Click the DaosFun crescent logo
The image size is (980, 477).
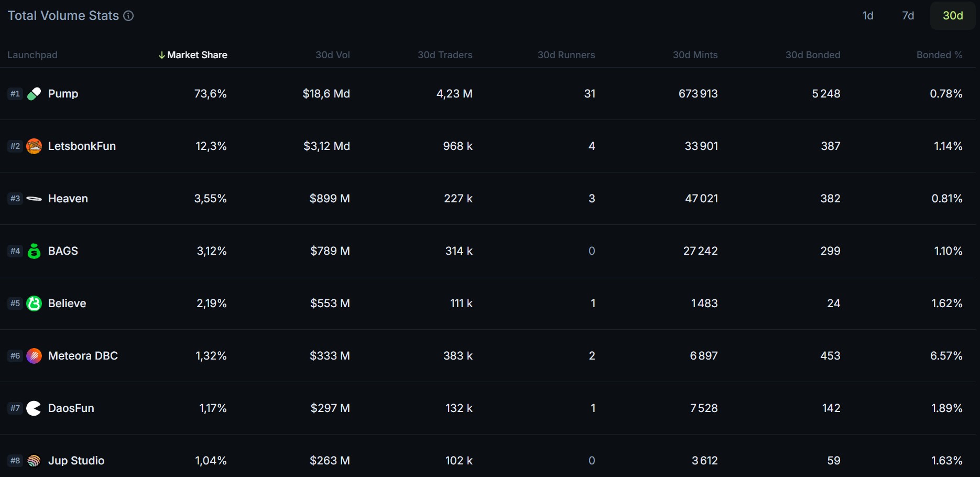point(34,408)
